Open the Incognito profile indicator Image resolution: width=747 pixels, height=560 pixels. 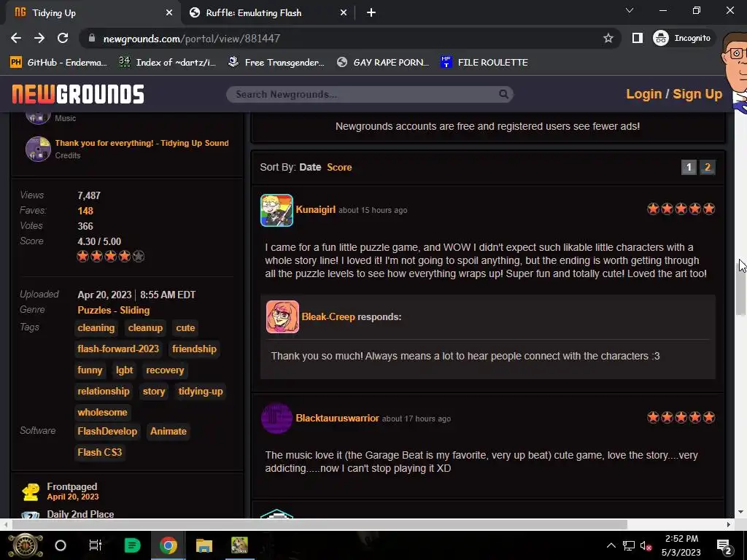point(682,38)
